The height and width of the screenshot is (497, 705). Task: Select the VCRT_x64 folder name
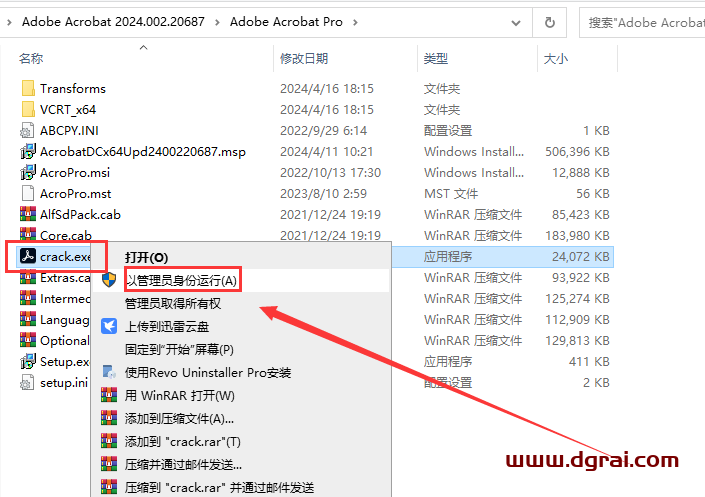[68, 110]
